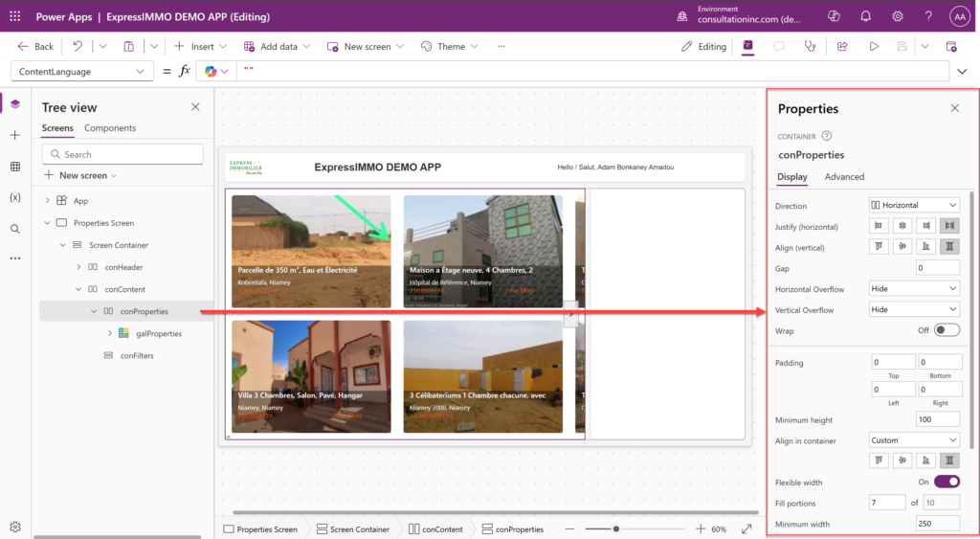This screenshot has width=980, height=539.
Task: Open the Search sidebar icon
Action: (x=15, y=229)
